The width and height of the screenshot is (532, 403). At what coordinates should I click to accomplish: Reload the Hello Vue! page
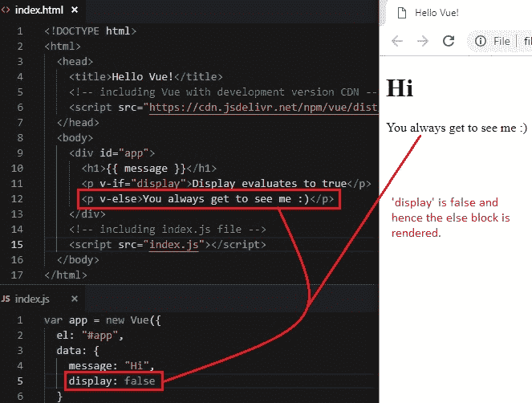(x=449, y=41)
